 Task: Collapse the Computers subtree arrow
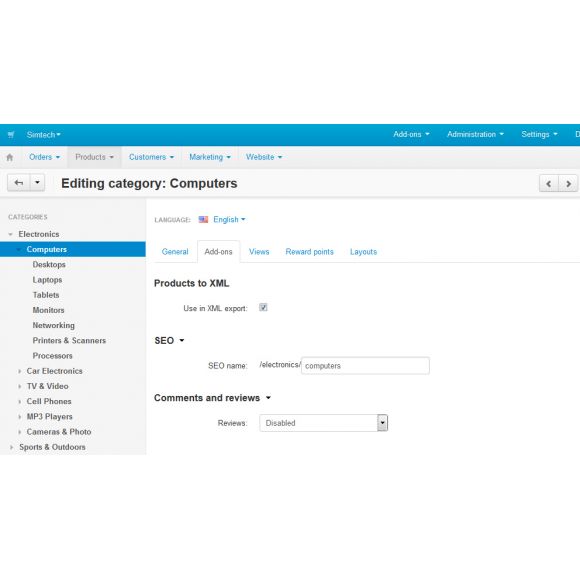tap(18, 250)
